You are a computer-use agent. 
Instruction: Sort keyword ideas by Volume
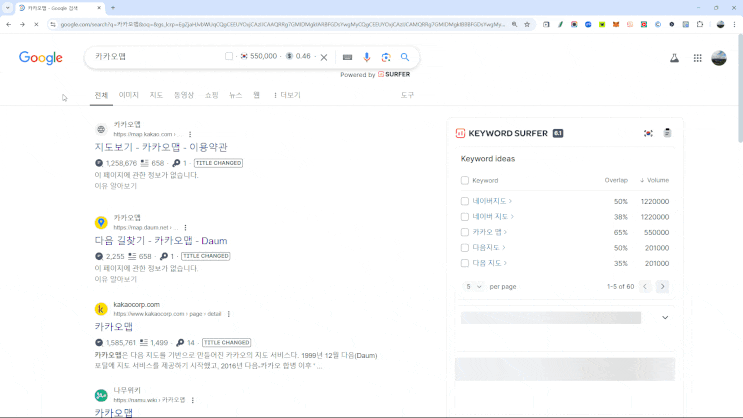click(654, 181)
